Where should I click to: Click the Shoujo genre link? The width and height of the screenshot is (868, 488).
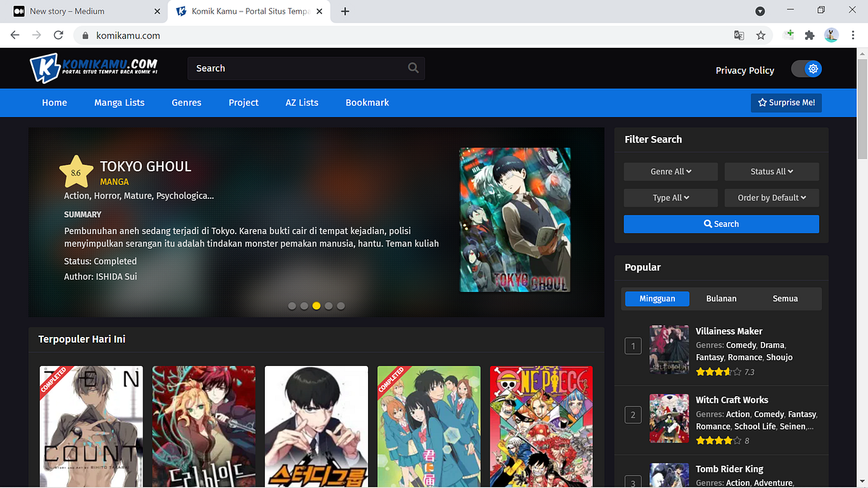(780, 357)
